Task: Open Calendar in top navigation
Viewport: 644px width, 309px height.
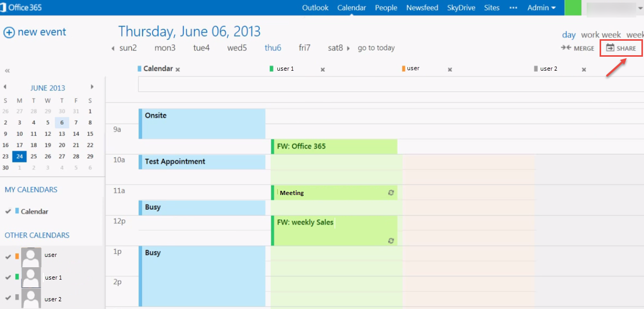Action: pyautogui.click(x=352, y=8)
